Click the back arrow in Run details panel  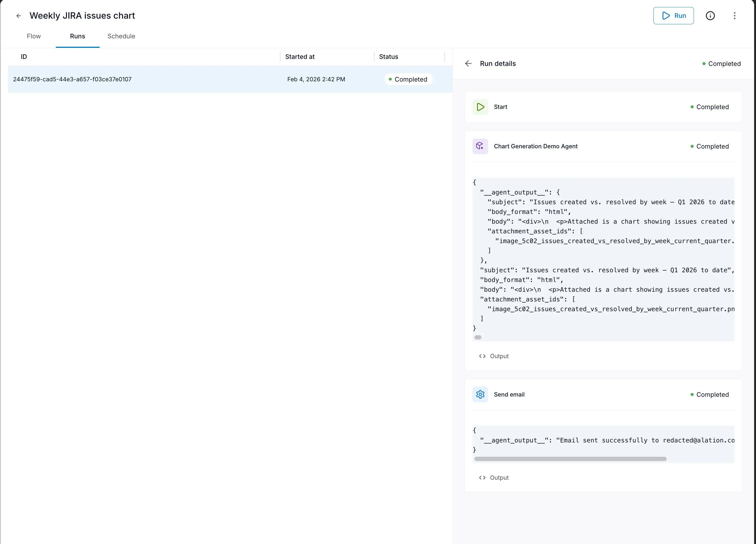point(468,63)
